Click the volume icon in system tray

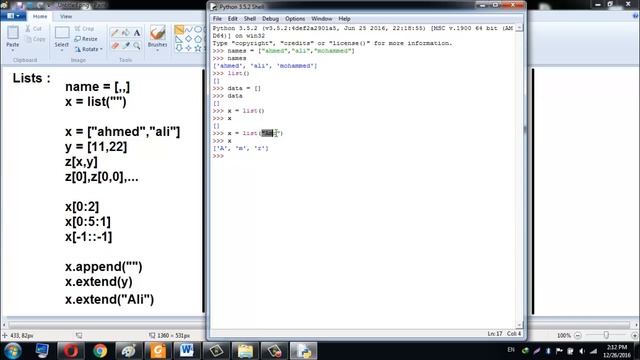(582, 351)
